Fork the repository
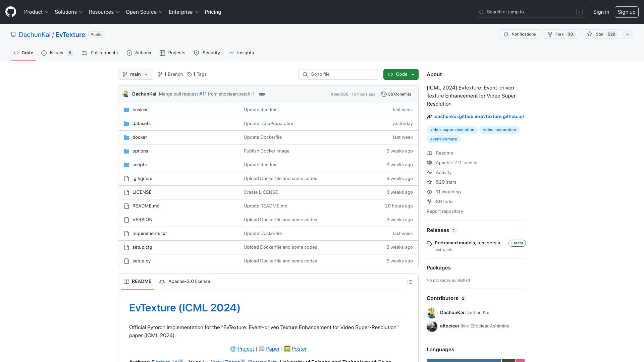 click(x=561, y=34)
